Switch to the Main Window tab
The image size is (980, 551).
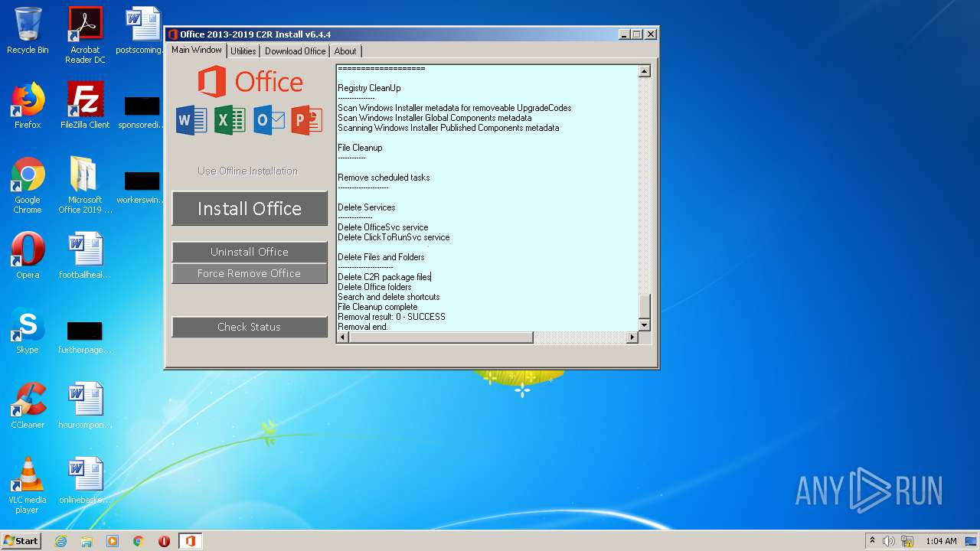tap(197, 50)
